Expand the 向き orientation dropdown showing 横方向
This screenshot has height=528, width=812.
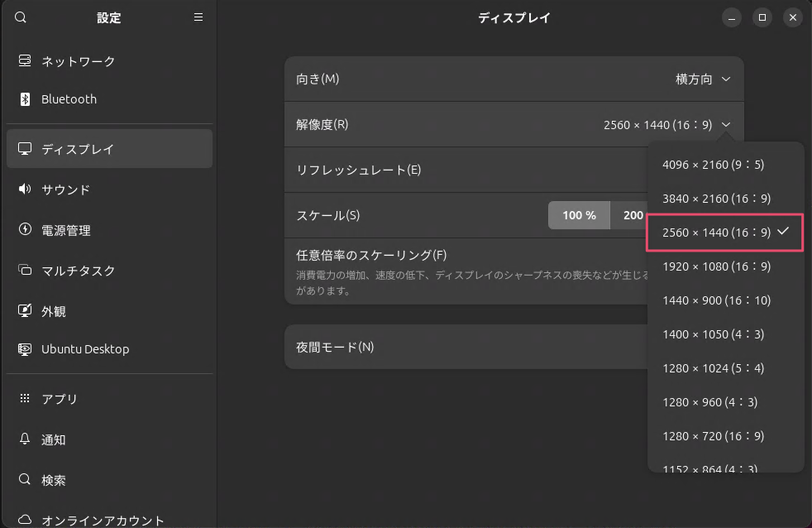(703, 79)
